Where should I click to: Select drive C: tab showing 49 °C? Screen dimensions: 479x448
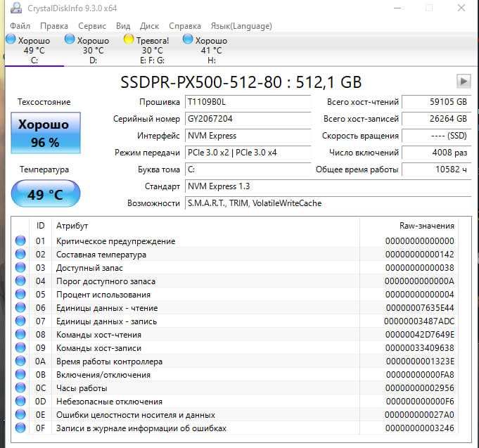[34, 49]
